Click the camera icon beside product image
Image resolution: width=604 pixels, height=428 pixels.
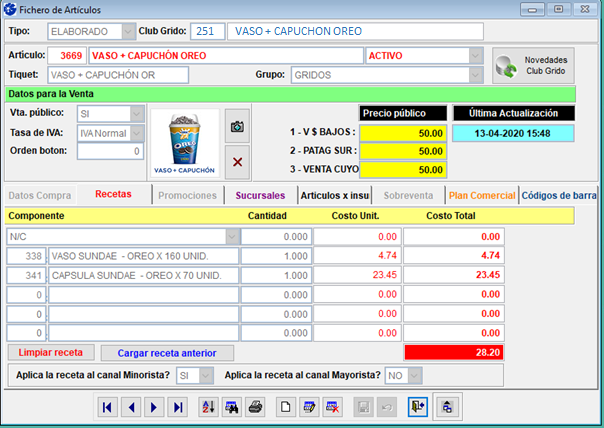pyautogui.click(x=237, y=126)
